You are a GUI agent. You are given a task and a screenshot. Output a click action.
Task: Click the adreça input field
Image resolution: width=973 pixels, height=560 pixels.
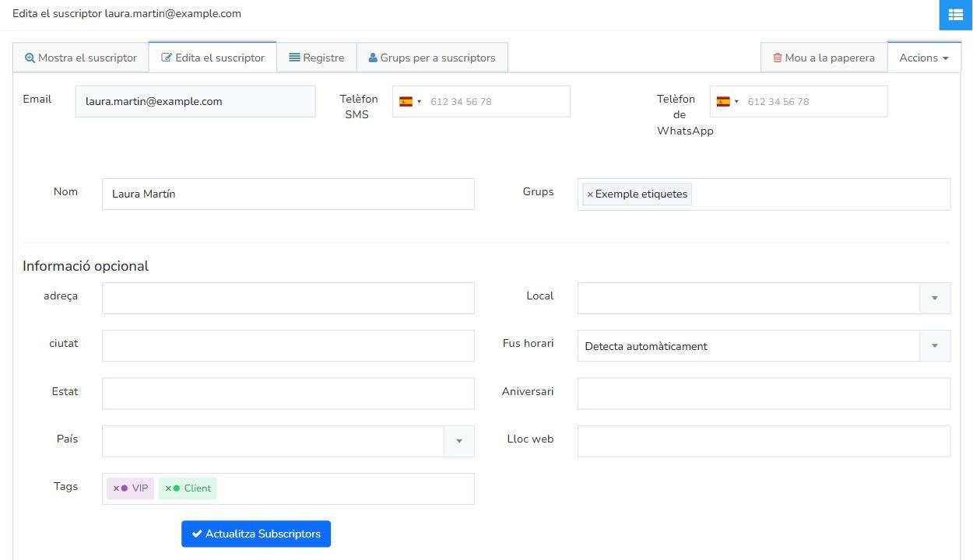[x=288, y=298]
